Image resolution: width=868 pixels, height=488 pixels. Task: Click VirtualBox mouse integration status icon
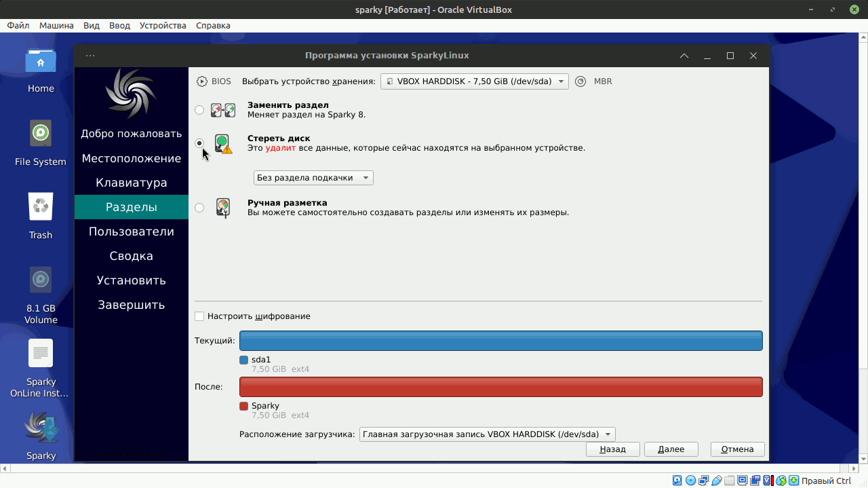point(781,481)
